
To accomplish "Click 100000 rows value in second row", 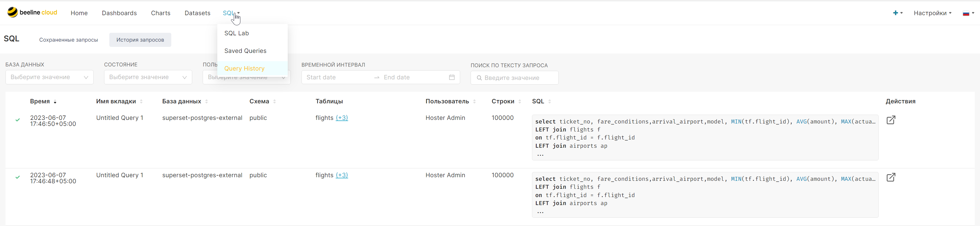I will point(503,175).
